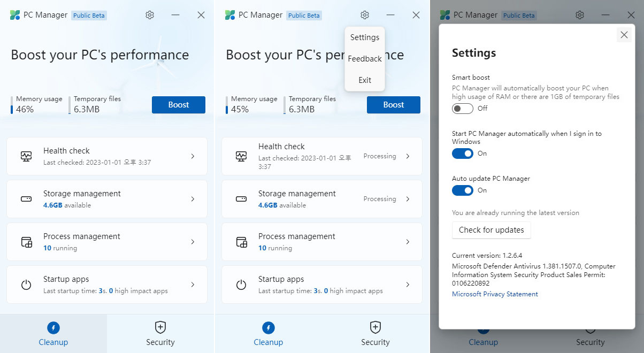The width and height of the screenshot is (644, 353).
Task: Expand Storage management chevron in middle window
Action: [x=408, y=199]
